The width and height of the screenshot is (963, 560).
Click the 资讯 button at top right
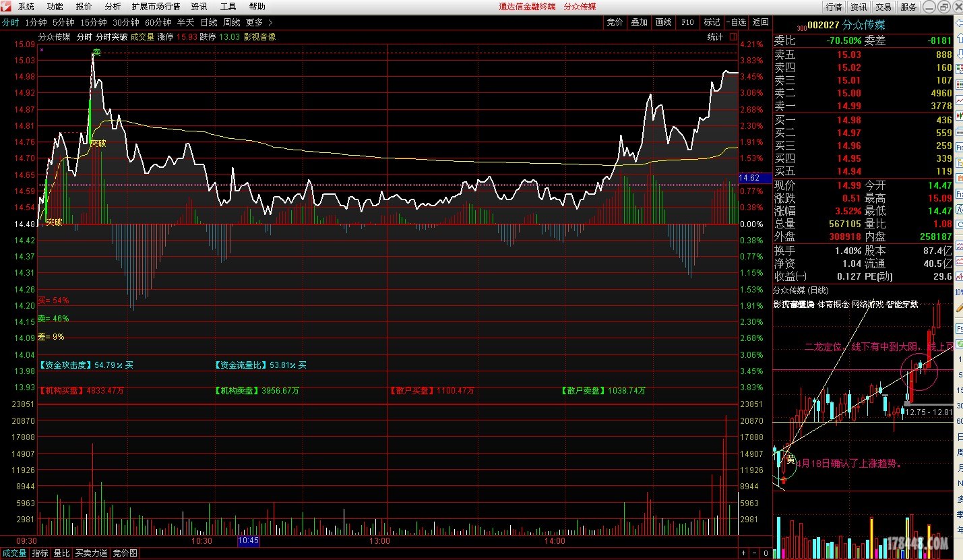[859, 7]
